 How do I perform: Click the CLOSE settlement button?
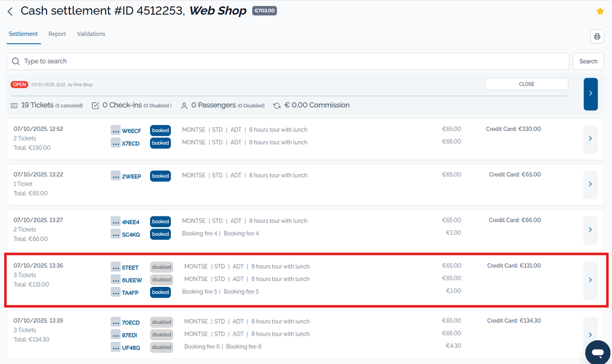526,84
